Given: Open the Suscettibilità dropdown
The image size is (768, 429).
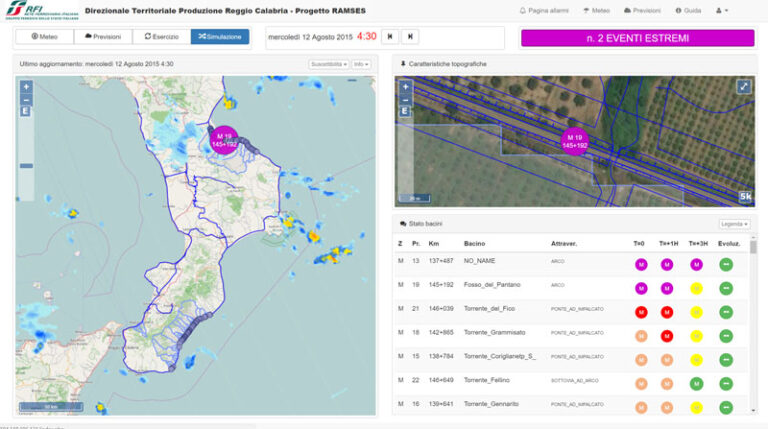Looking at the screenshot, I should pyautogui.click(x=329, y=64).
